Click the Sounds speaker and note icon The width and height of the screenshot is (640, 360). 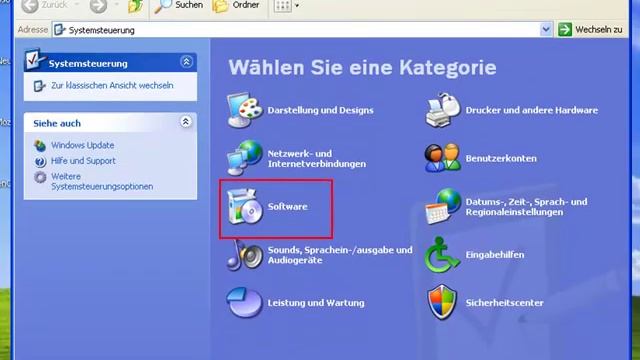tap(245, 255)
